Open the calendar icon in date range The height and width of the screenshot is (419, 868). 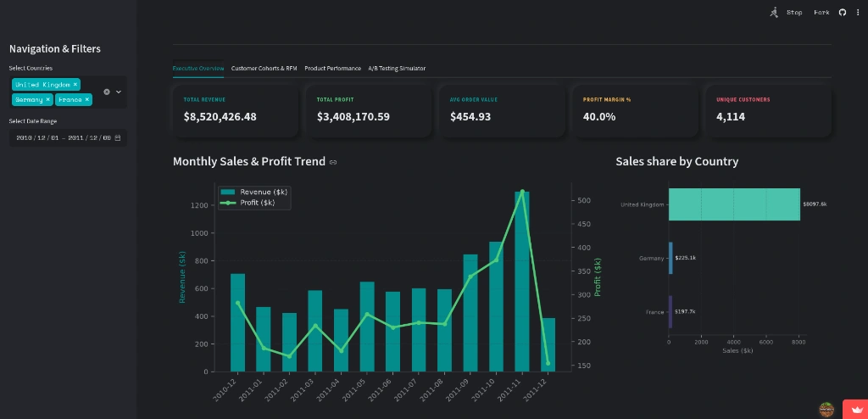[117, 138]
